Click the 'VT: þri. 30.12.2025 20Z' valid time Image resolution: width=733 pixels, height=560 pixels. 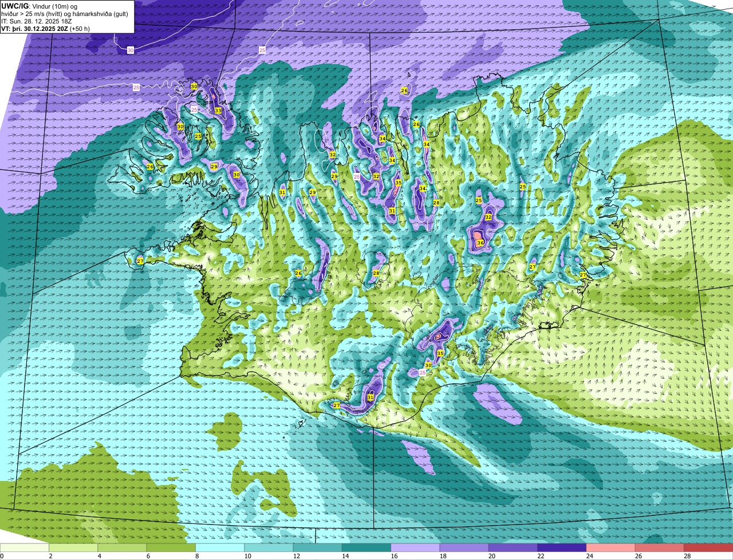click(x=34, y=29)
